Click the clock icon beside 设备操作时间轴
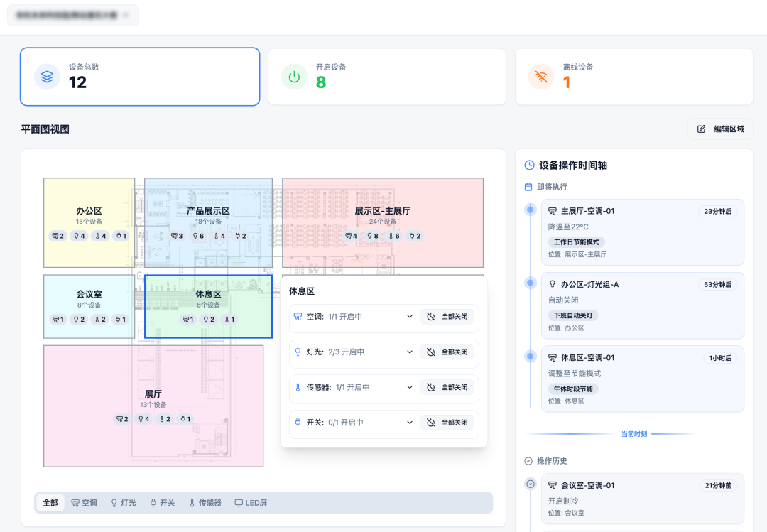The width and height of the screenshot is (767, 532). (529, 165)
